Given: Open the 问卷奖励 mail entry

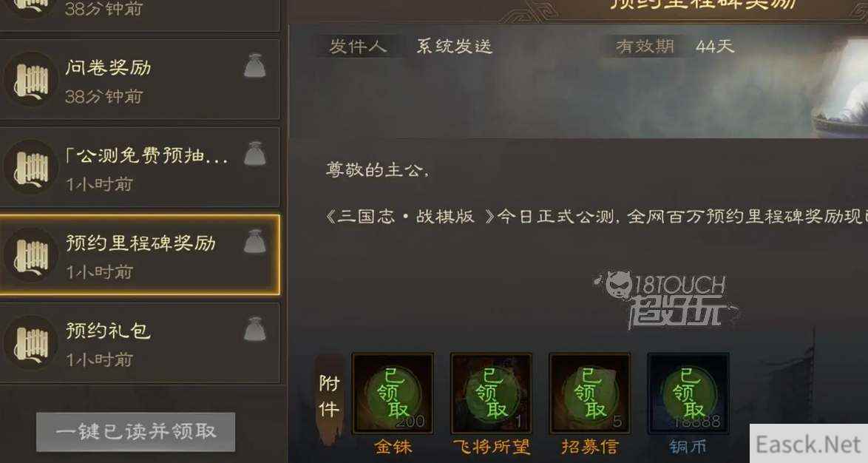Looking at the screenshot, I should click(140, 79).
